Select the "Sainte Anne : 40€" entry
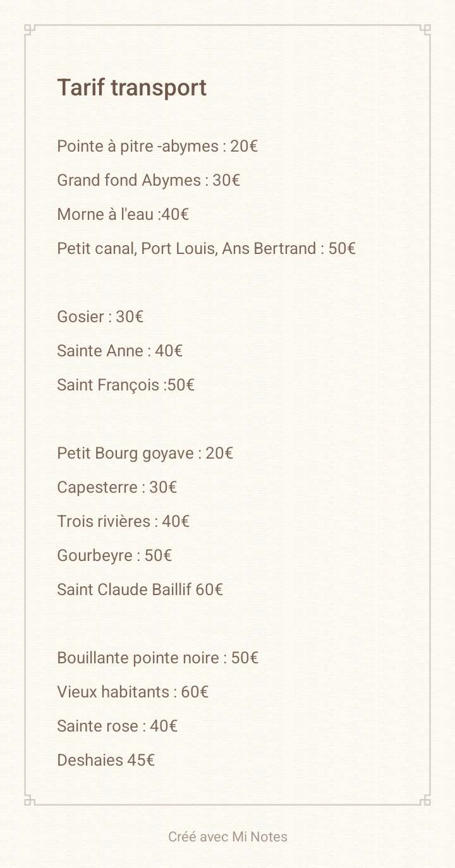Viewport: 455px width, 868px height. 120,351
